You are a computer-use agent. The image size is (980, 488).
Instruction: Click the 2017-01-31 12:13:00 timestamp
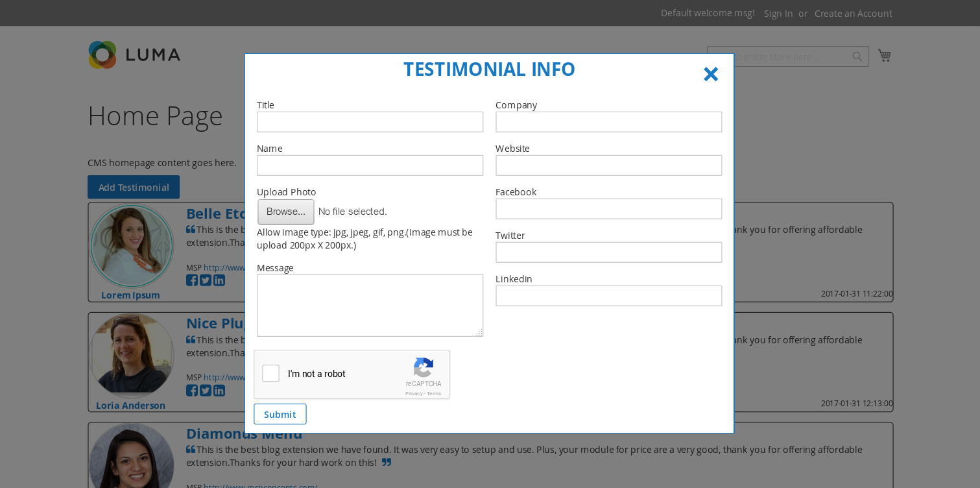pos(857,403)
